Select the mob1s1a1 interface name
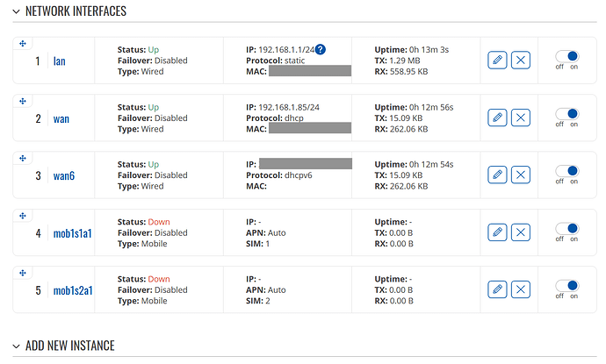The image size is (606, 364). pos(72,233)
